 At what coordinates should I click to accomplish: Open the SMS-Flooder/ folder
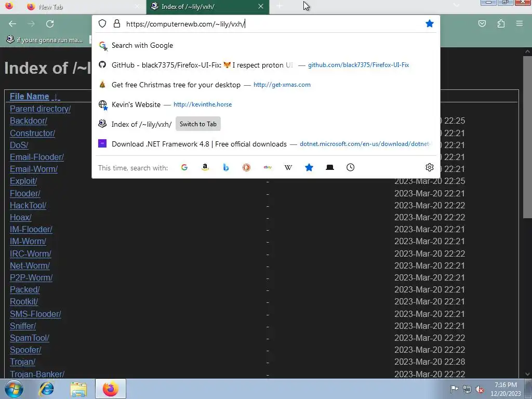35,314
